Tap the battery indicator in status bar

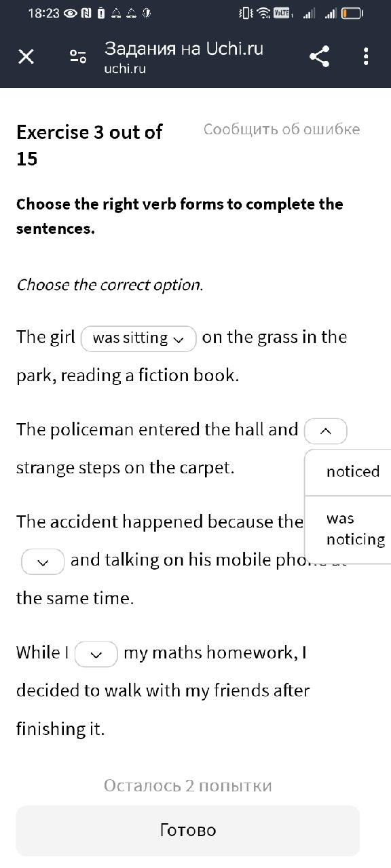(352, 13)
